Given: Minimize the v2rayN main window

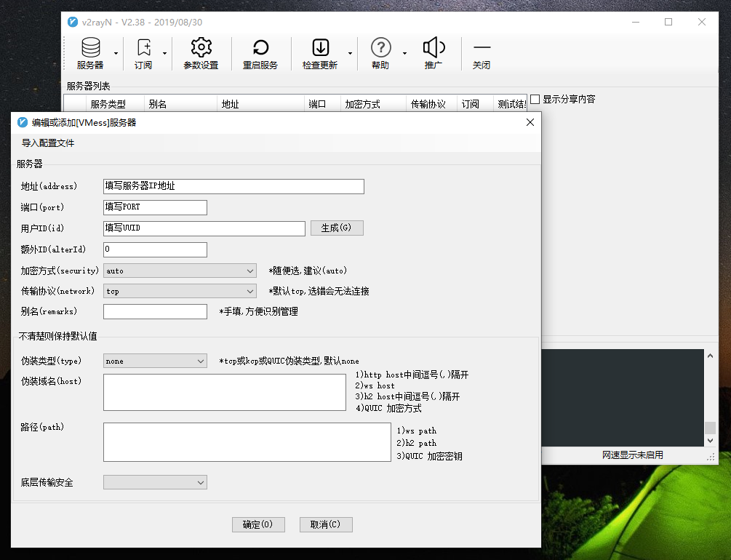Looking at the screenshot, I should click(636, 22).
